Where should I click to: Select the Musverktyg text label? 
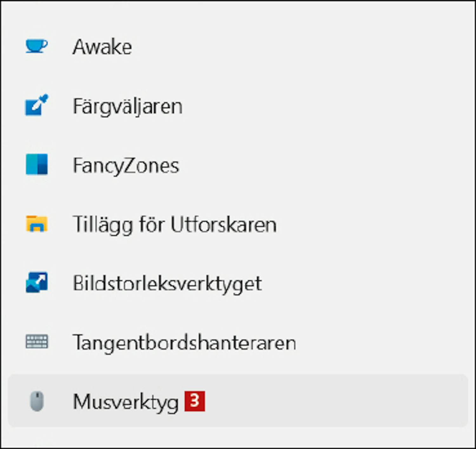pyautogui.click(x=126, y=402)
